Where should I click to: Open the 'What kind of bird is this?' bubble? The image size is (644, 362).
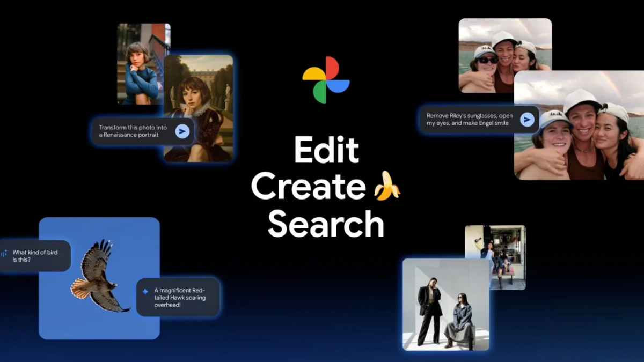click(34, 254)
